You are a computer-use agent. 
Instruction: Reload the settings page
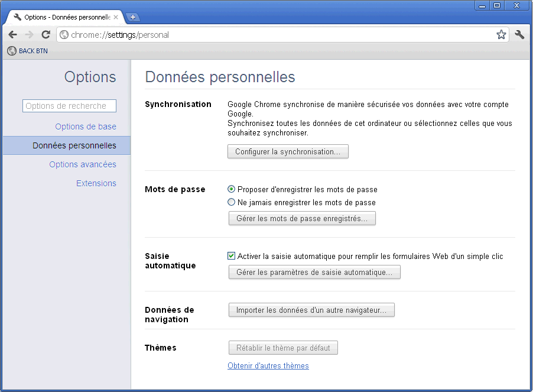45,34
